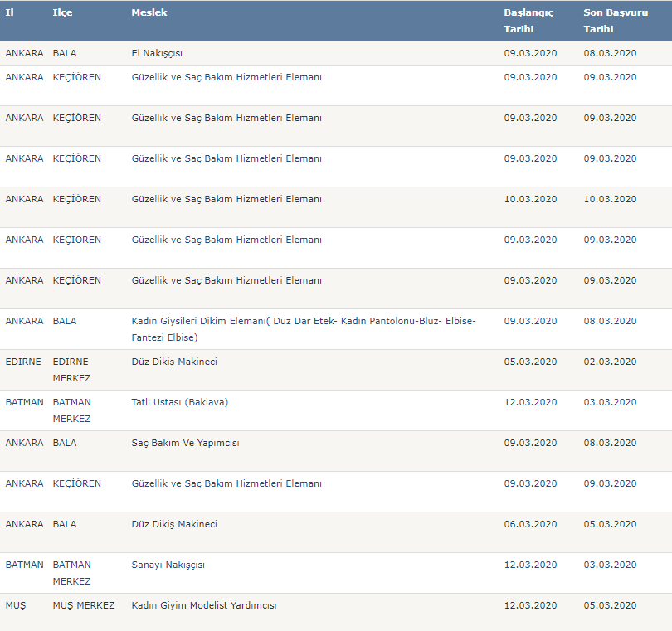Click the 06.03.2020 start date cell
The height and width of the screenshot is (631, 672).
530,524
